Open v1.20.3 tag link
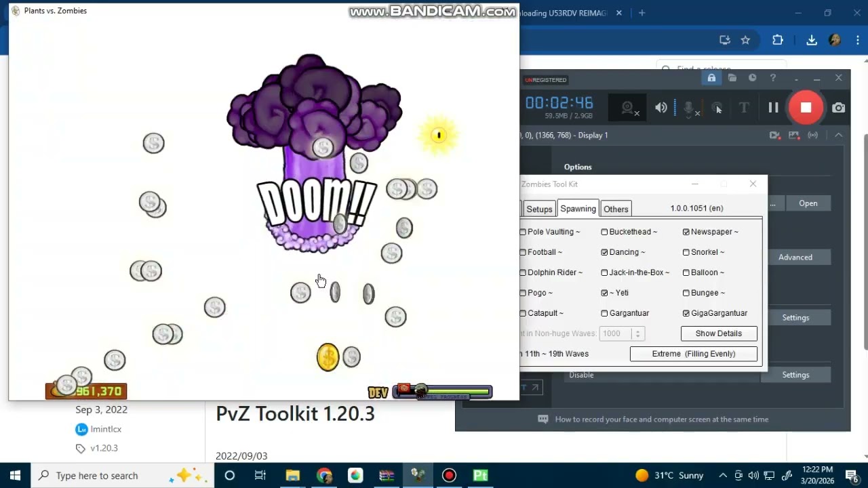 click(104, 448)
